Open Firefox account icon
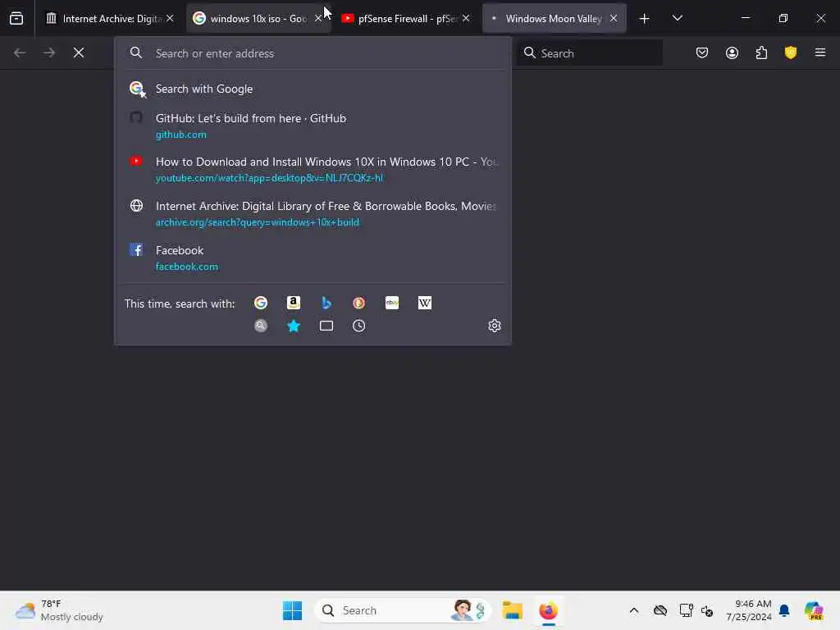Viewport: 840px width, 630px height. [733, 52]
